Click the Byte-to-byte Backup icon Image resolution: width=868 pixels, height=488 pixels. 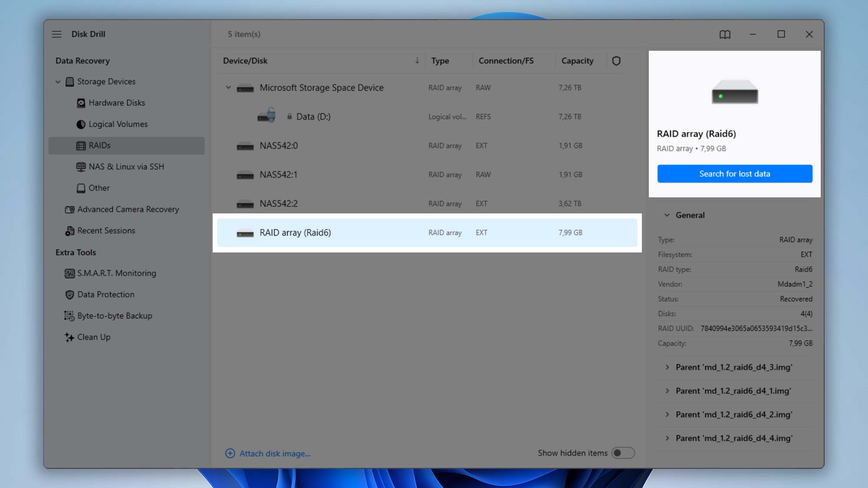[69, 316]
